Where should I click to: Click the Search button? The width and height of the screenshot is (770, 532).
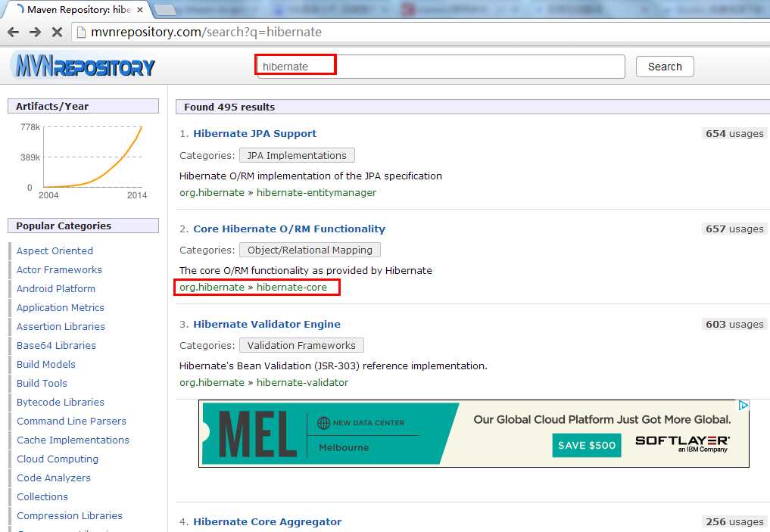[665, 67]
